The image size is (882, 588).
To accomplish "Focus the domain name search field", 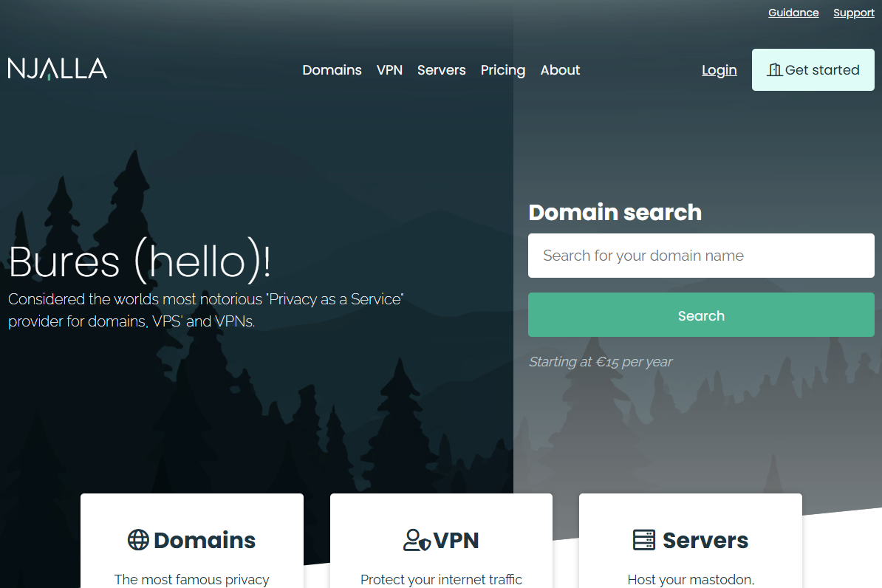I will [x=701, y=256].
